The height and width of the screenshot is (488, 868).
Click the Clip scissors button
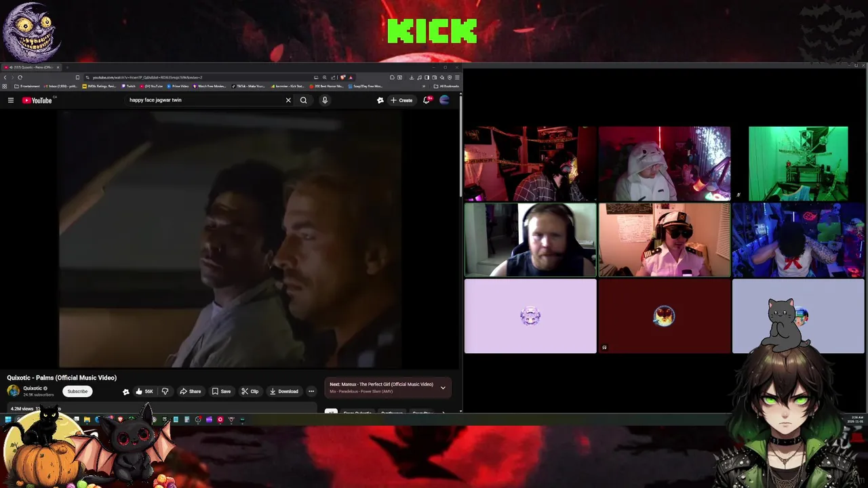click(250, 391)
